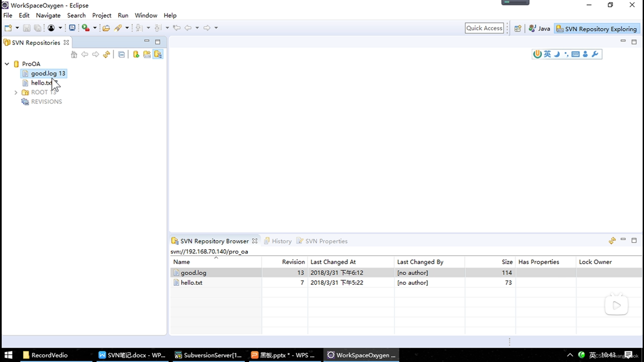Click the Next Annotation toolbar icon
644x362 pixels.
[139, 28]
